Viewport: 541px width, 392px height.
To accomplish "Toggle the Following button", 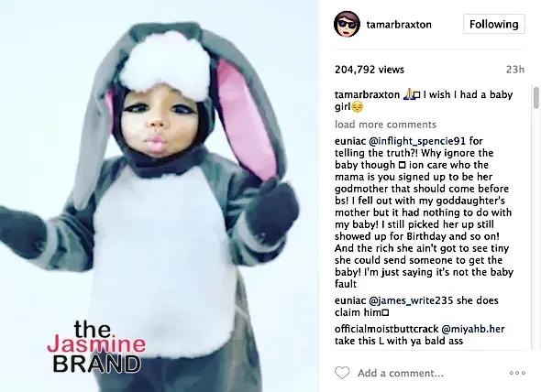I will point(493,24).
